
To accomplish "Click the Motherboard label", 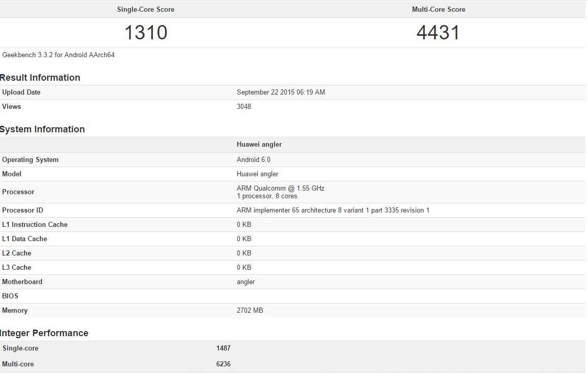I will click(22, 282).
